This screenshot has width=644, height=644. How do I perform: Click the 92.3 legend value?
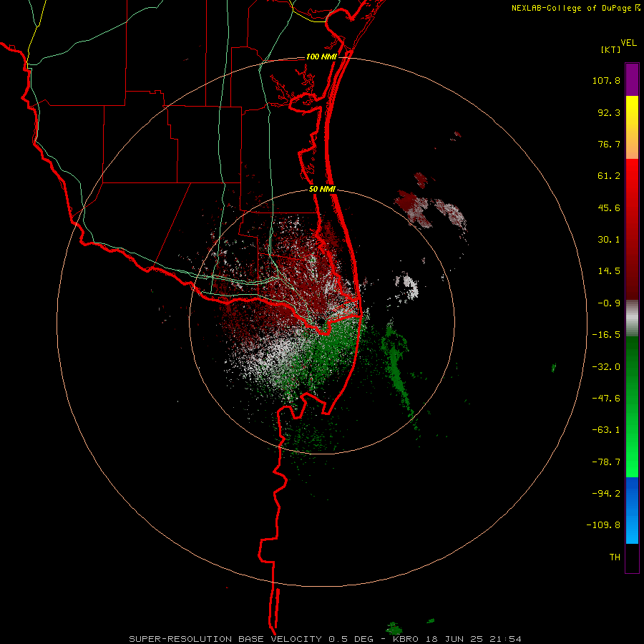(609, 112)
